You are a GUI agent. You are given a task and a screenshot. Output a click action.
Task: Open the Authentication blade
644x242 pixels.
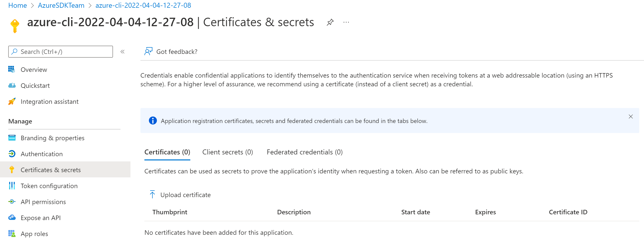click(41, 154)
